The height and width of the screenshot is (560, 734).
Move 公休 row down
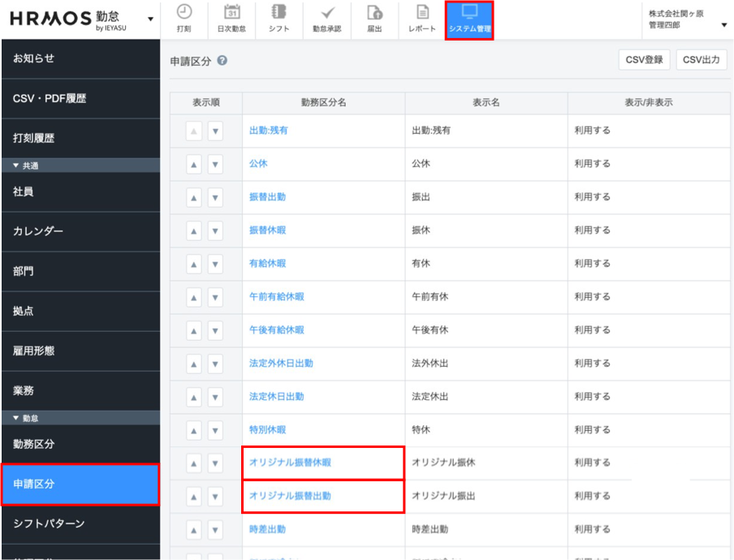click(215, 165)
